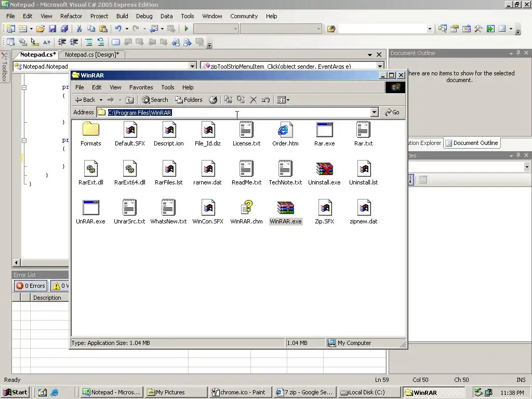Image resolution: width=532 pixels, height=399 pixels.
Task: Click the Description column header in Error List
Action: tap(47, 298)
